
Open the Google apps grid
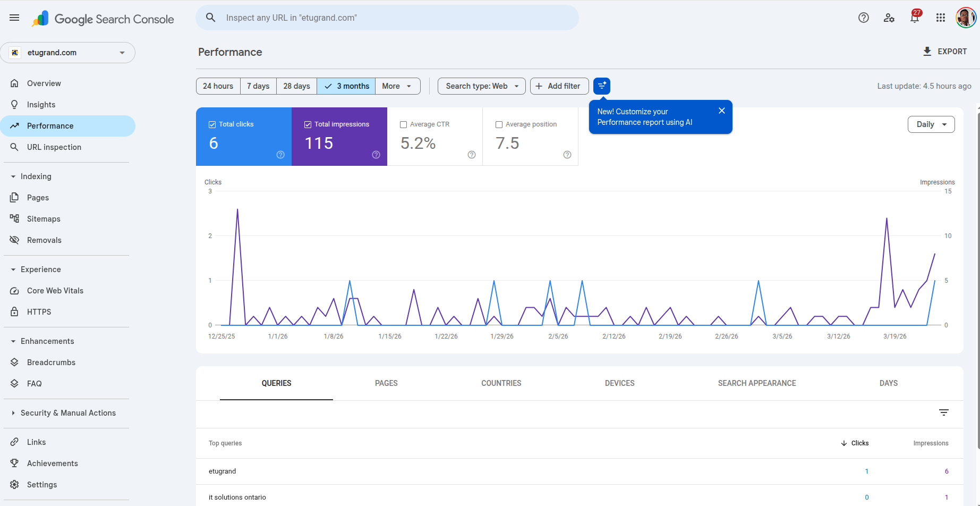point(940,18)
